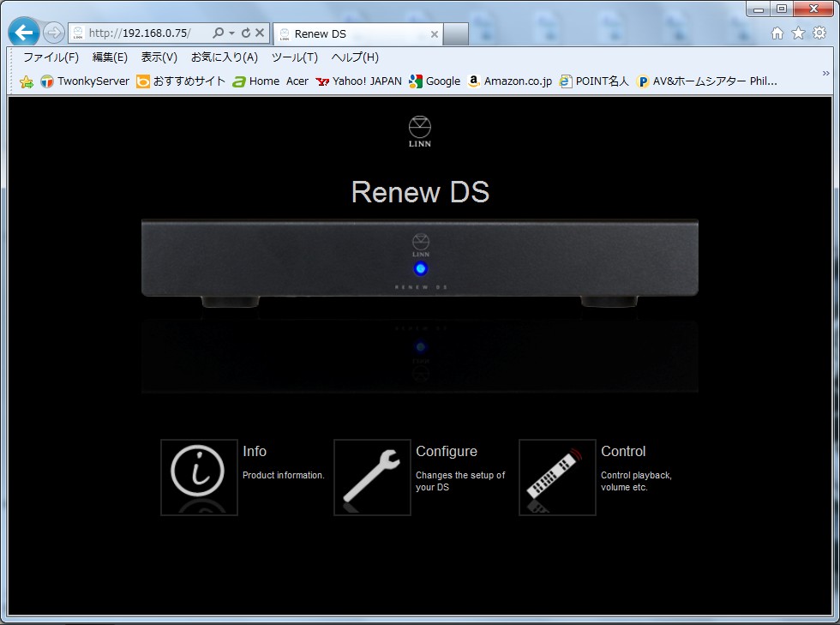840x625 pixels.
Task: Open the POINT名人 bookmark
Action: pyautogui.click(x=593, y=81)
